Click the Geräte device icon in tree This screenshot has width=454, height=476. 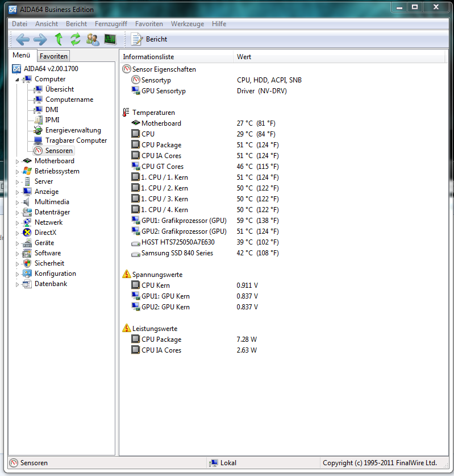(27, 243)
